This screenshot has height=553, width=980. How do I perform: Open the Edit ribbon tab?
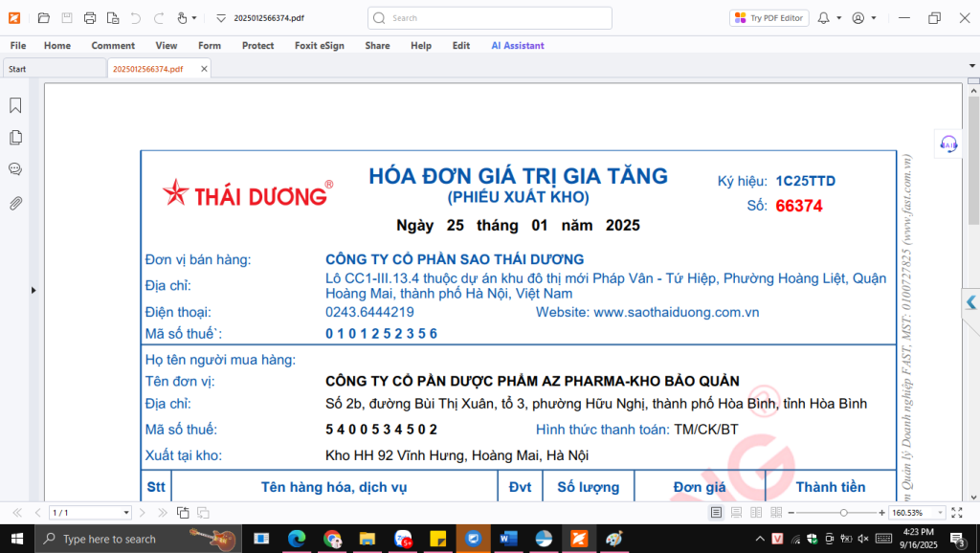pos(461,46)
